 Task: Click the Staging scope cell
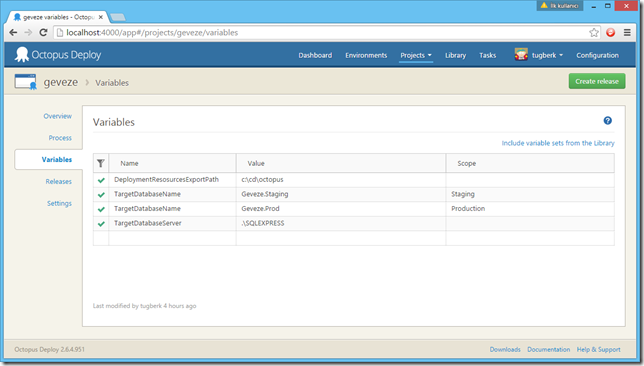tap(530, 194)
